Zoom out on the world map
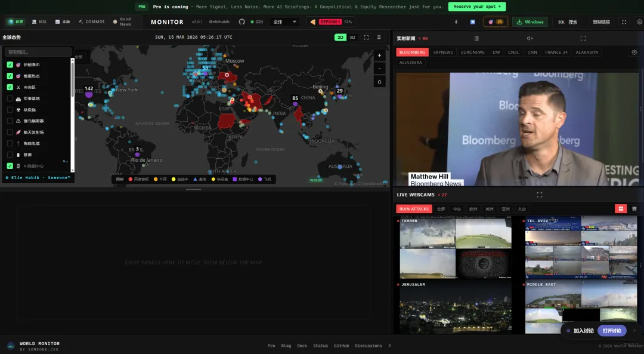The height and width of the screenshot is (354, 644). click(379, 68)
